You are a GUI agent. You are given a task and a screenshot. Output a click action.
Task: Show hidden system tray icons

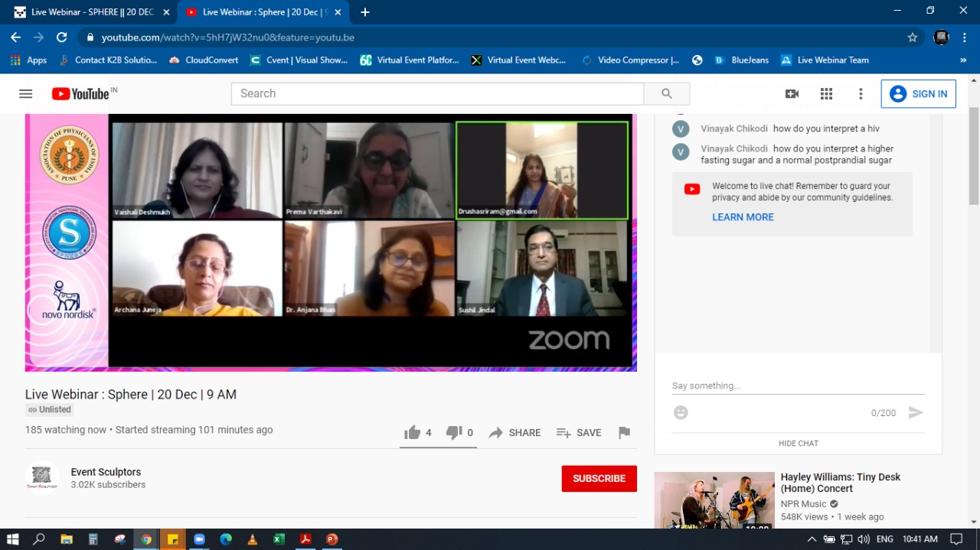click(x=812, y=539)
